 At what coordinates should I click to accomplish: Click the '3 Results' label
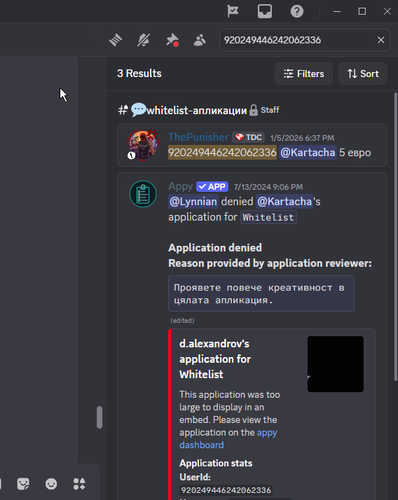tap(139, 73)
